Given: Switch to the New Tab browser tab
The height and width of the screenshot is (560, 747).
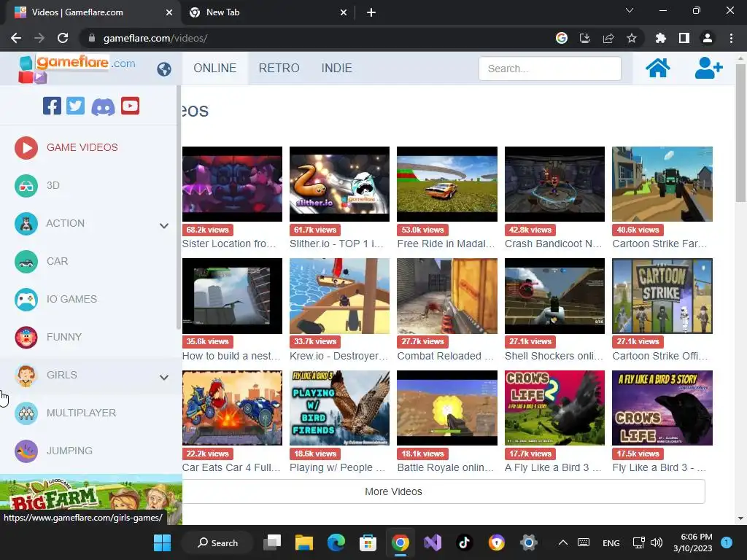Looking at the screenshot, I should (268, 12).
